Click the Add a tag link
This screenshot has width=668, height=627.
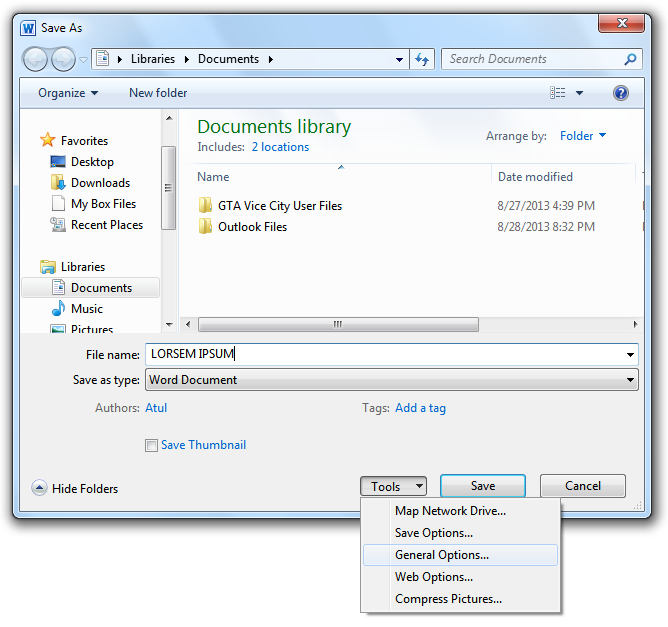coord(420,408)
